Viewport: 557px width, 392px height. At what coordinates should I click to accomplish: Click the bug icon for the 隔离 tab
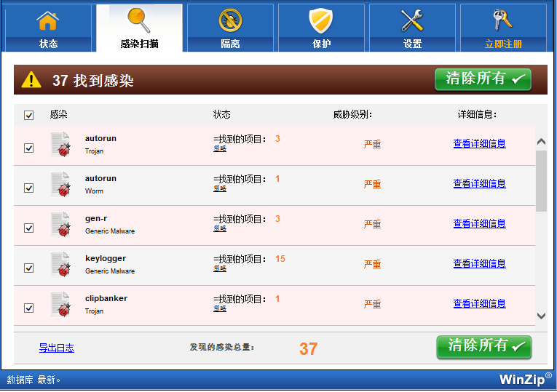pyautogui.click(x=230, y=20)
